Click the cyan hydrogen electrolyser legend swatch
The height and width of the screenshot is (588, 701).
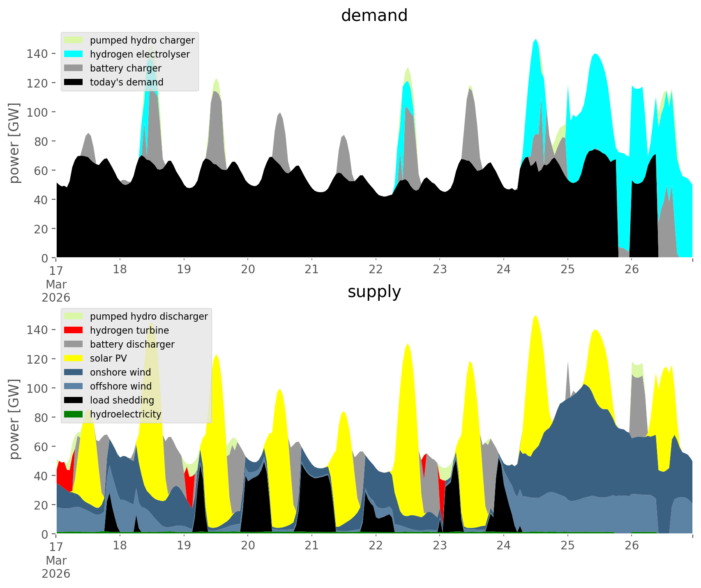(x=74, y=54)
